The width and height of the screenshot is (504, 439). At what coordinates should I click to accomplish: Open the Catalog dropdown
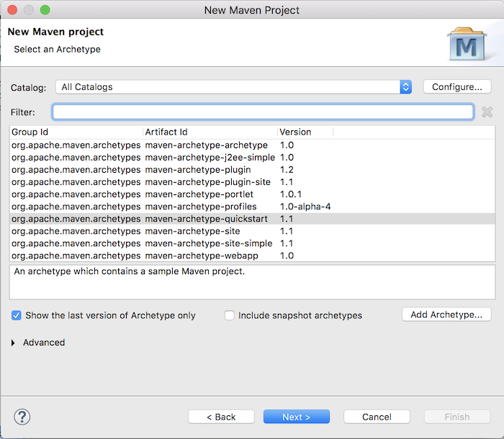(x=234, y=87)
